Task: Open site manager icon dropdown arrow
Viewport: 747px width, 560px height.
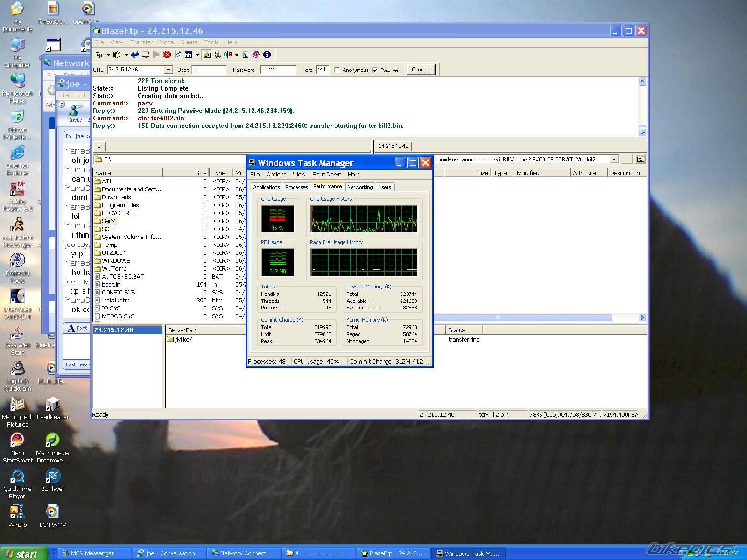Action: click(108, 55)
